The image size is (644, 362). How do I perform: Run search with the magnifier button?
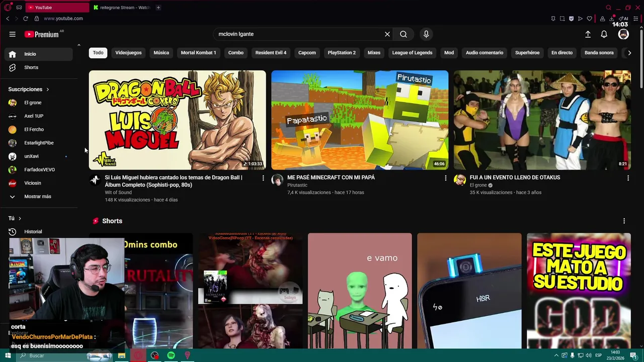[404, 34]
